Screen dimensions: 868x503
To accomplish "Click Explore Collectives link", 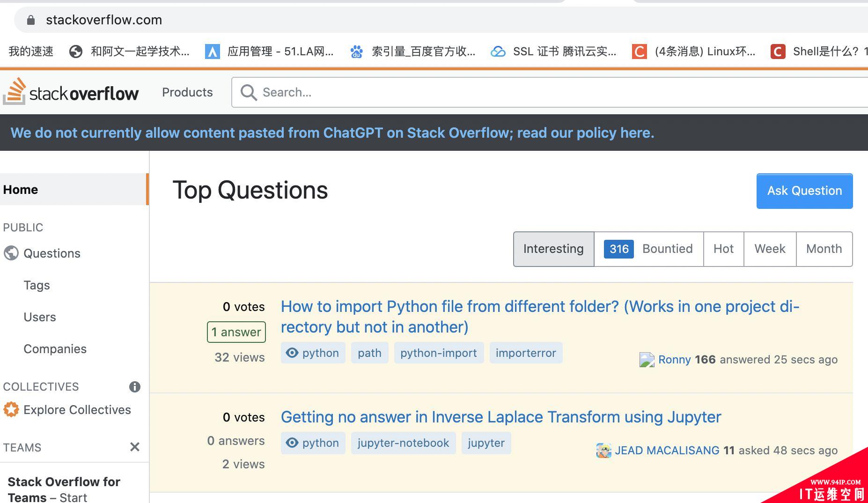I will pyautogui.click(x=77, y=410).
